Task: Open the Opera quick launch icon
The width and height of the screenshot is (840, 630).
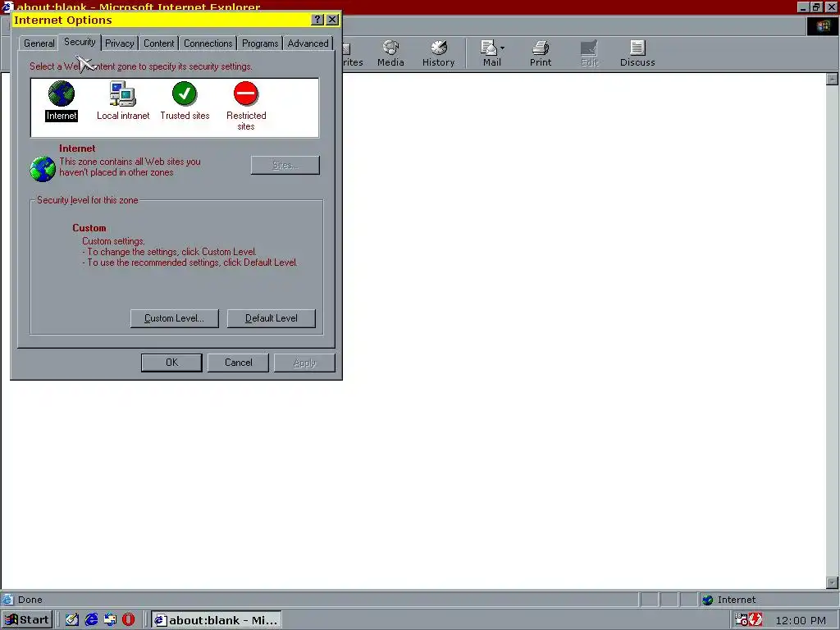Action: tap(129, 619)
